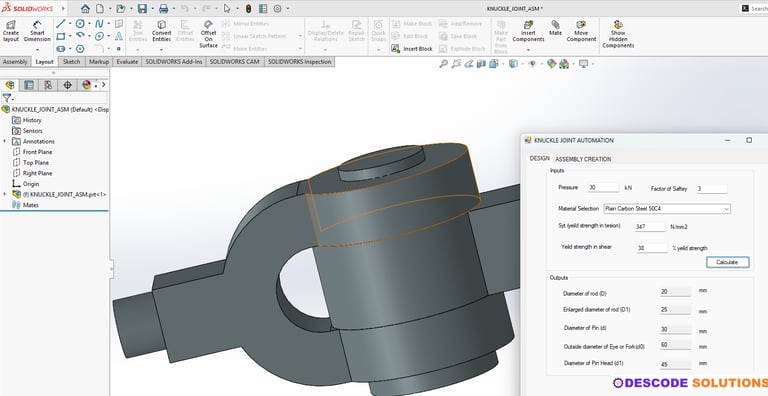Click Yeild strength in shear field
The height and width of the screenshot is (396, 768).
(652, 248)
